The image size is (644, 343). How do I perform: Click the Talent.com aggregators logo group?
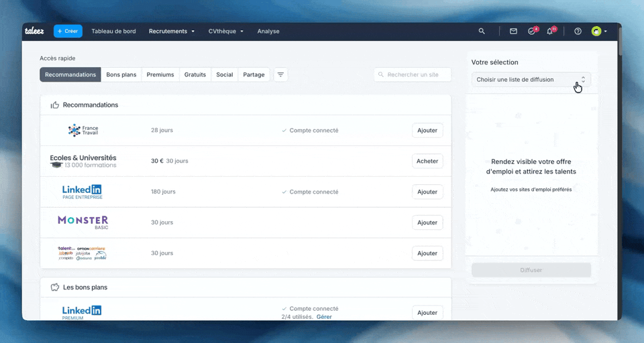point(82,253)
